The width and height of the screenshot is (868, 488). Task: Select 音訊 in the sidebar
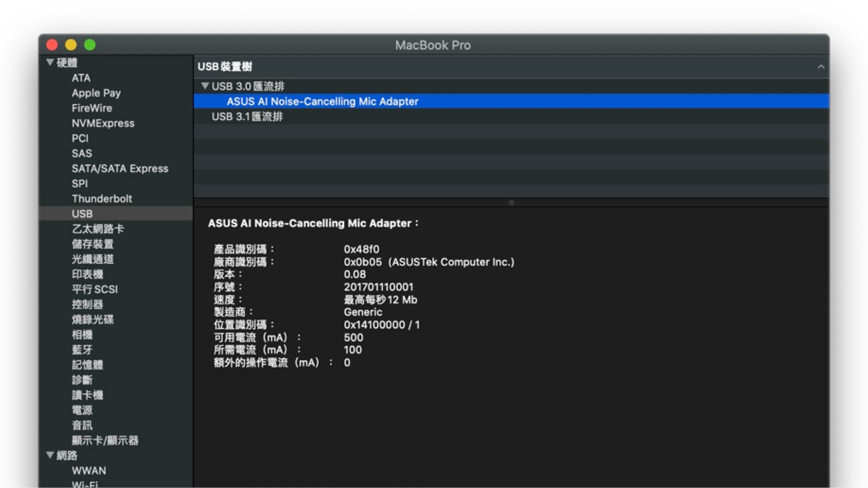pos(82,425)
